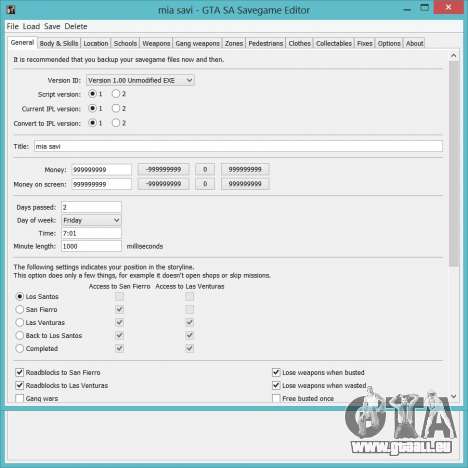Toggle Roadblocks to Las Venturas checkbox
Screen dimensions: 468x468
pyautogui.click(x=20, y=385)
